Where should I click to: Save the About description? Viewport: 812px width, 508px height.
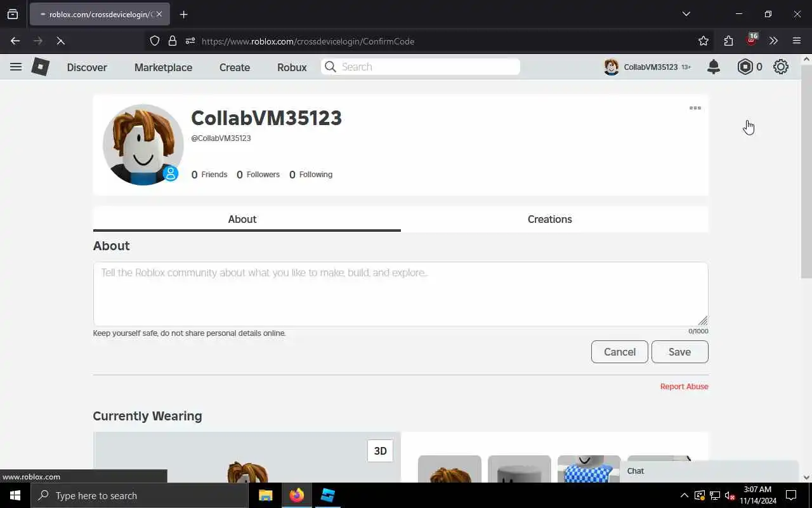click(x=679, y=352)
